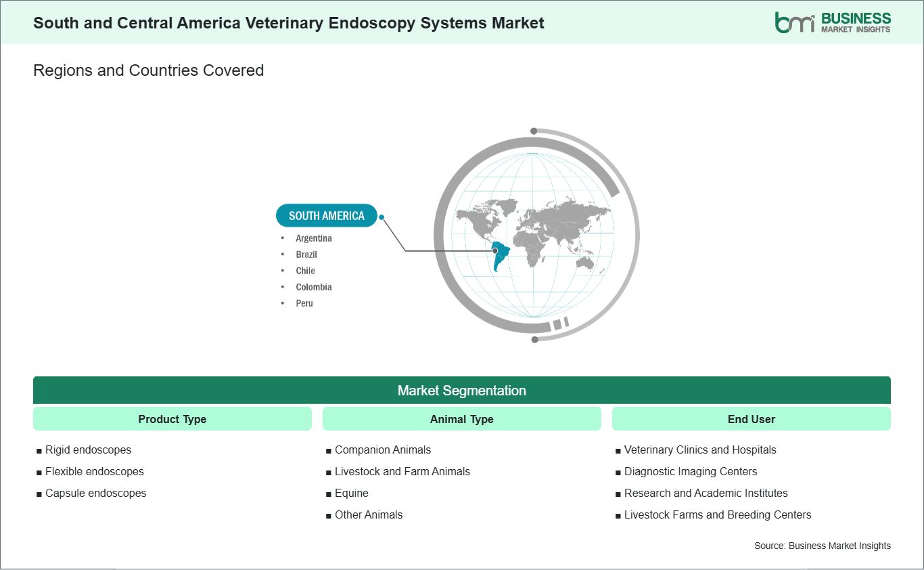Select Brazil in the country list
This screenshot has width=924, height=570.
click(306, 255)
